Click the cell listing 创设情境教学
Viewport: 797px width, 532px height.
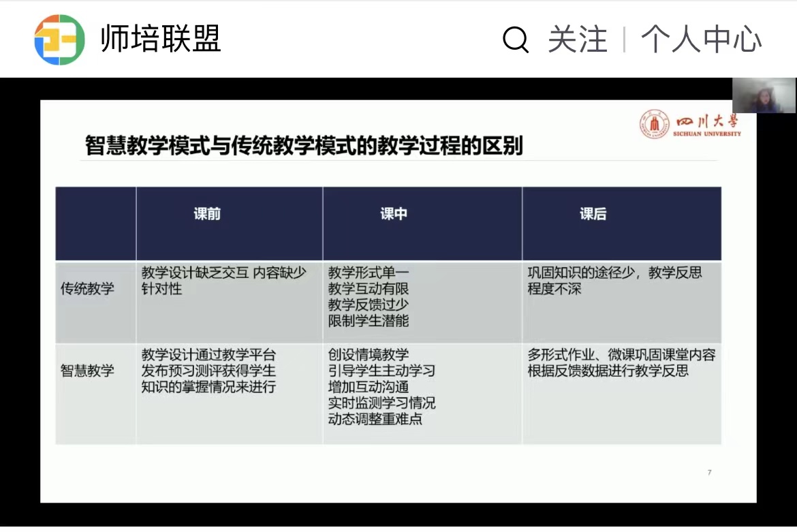381,387
